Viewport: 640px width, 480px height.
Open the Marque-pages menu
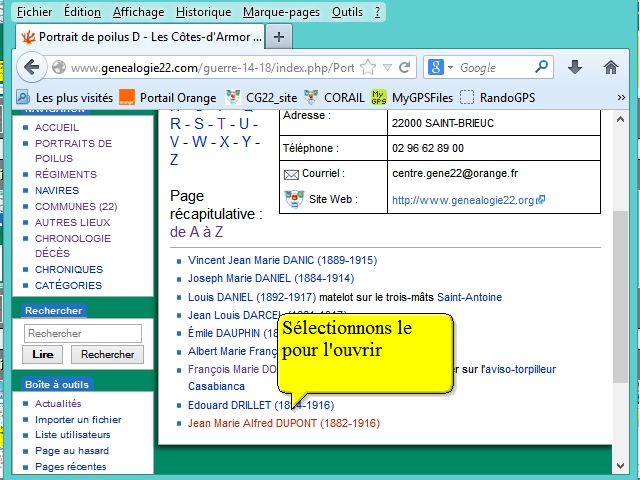tap(281, 12)
